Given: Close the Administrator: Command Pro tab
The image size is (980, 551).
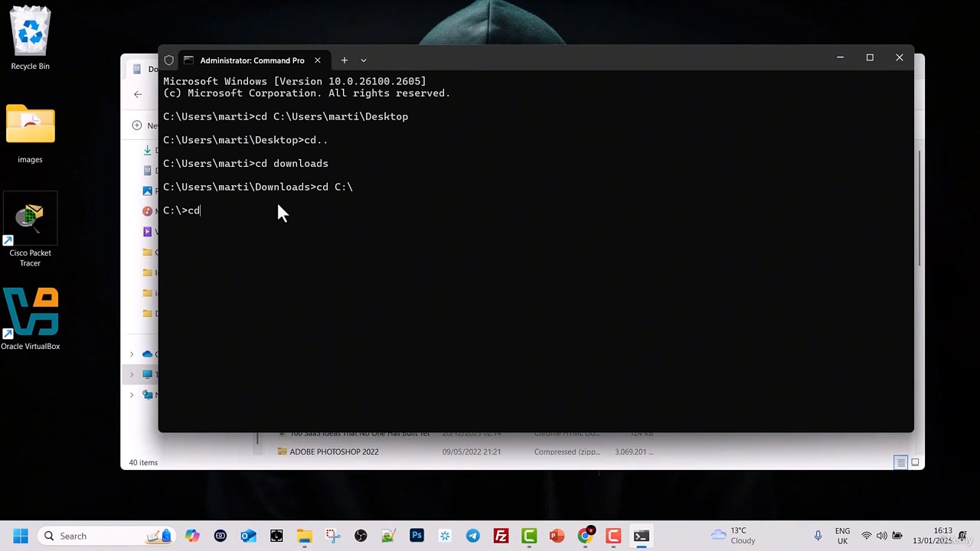Looking at the screenshot, I should coord(317,60).
